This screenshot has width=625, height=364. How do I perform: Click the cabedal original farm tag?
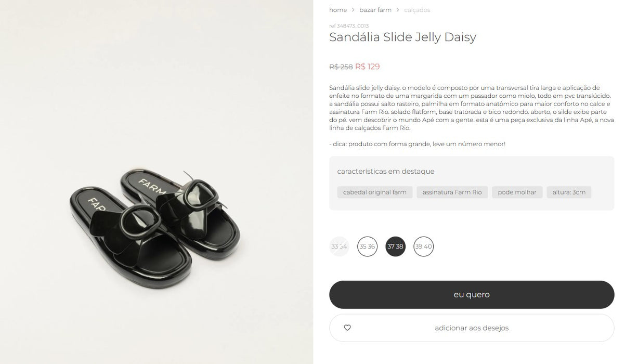click(x=375, y=192)
